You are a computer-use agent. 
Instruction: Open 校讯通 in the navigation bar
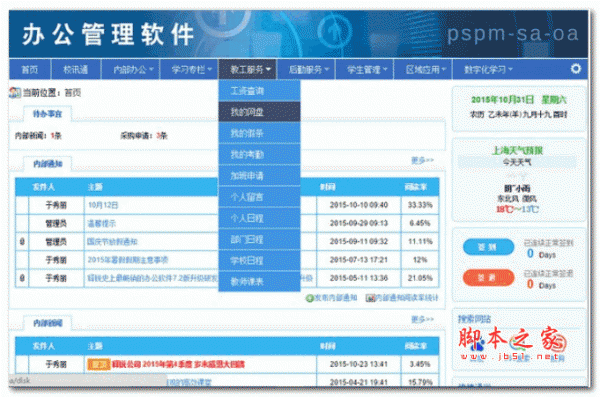[x=75, y=69]
